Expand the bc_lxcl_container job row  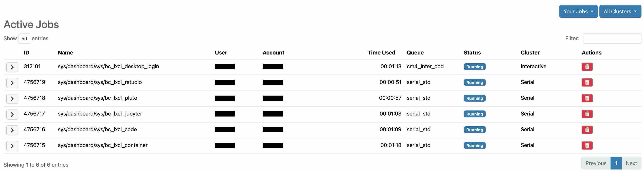(x=12, y=146)
